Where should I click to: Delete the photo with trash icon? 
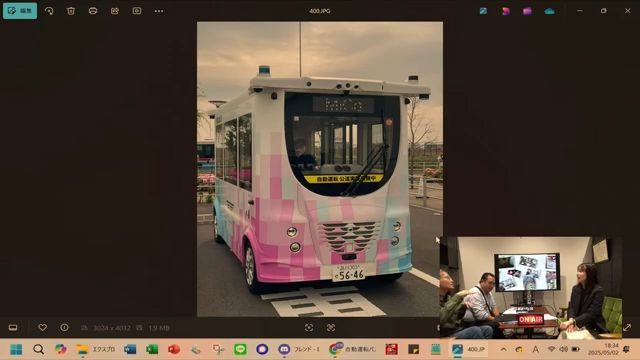(71, 11)
